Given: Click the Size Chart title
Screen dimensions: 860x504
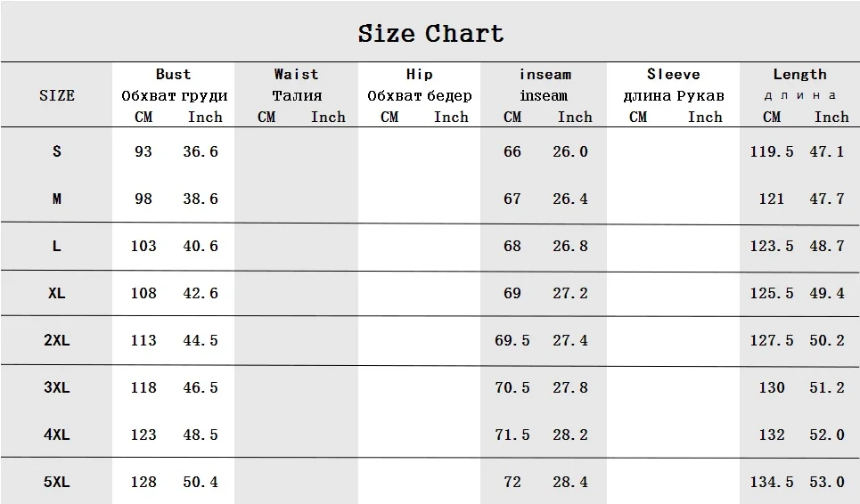Looking at the screenshot, I should pyautogui.click(x=430, y=34).
